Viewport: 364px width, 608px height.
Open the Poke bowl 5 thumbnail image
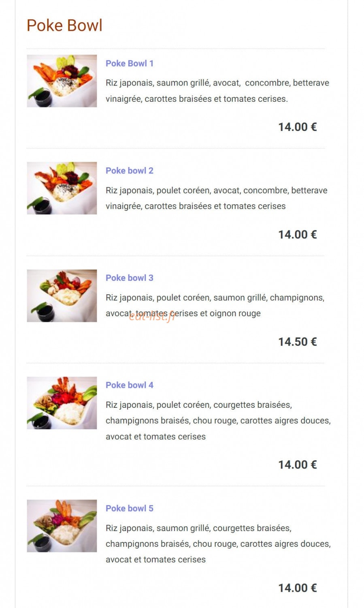[62, 526]
